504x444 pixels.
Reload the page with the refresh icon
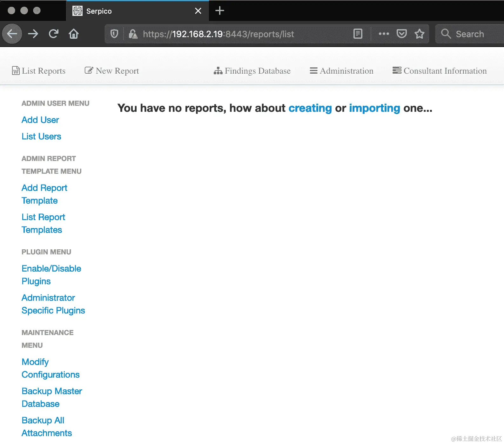(53, 34)
